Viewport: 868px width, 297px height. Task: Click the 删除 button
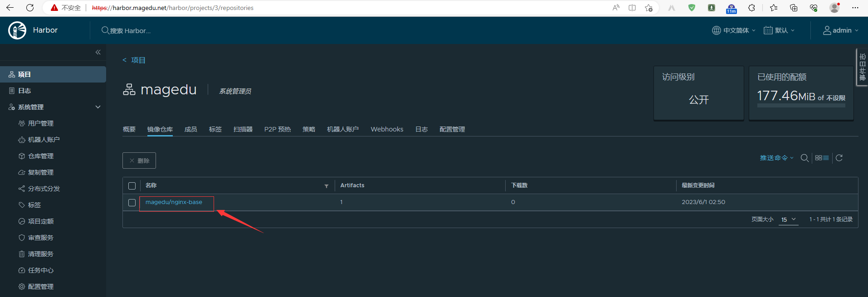pos(139,161)
